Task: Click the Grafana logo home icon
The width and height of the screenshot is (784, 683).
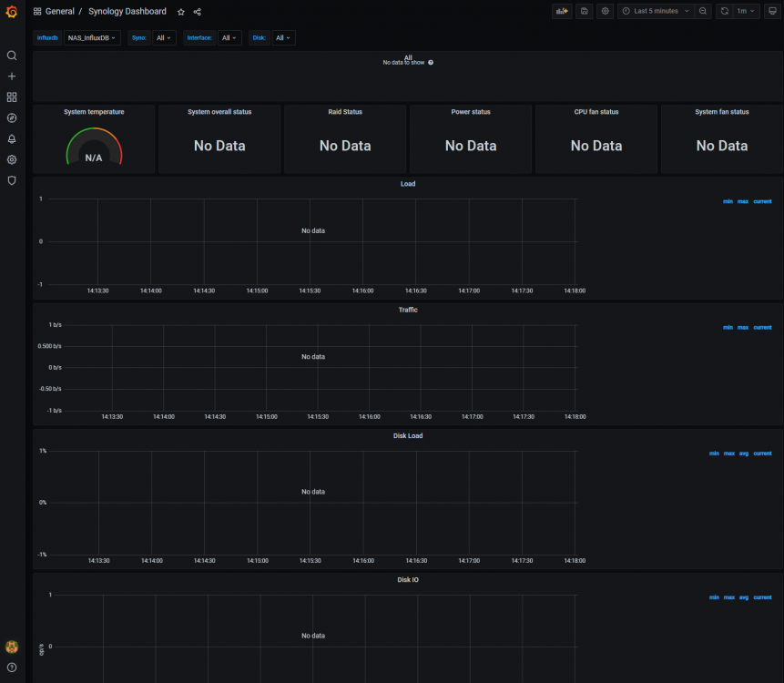Action: pyautogui.click(x=12, y=12)
